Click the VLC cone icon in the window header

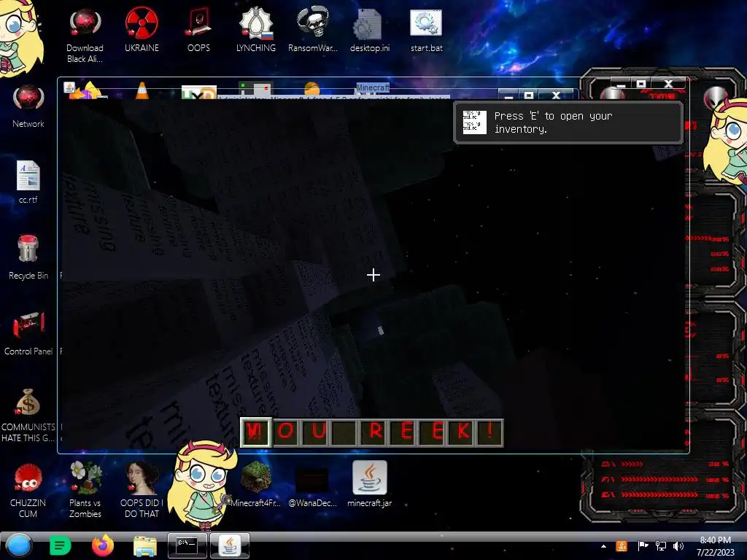pos(142,90)
